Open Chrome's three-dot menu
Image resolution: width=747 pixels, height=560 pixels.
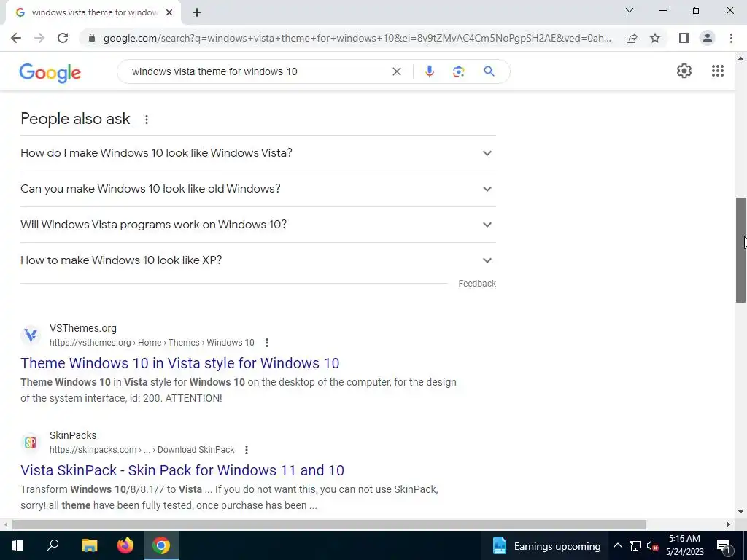coord(731,38)
